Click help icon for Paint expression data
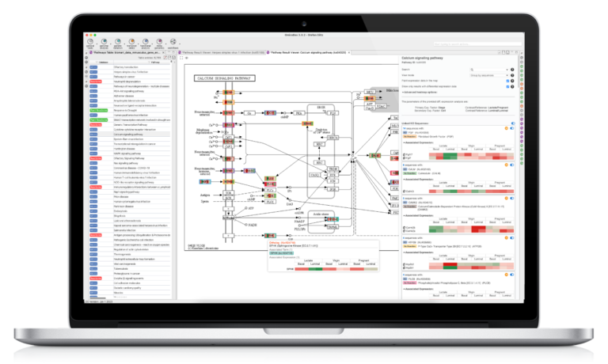Screen dimensions: 608x364 tap(512, 81)
